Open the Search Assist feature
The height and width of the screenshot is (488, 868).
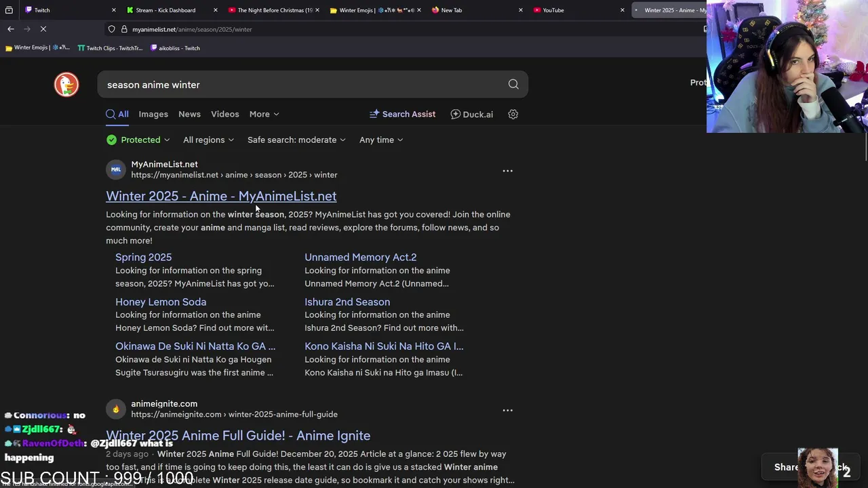tap(402, 115)
